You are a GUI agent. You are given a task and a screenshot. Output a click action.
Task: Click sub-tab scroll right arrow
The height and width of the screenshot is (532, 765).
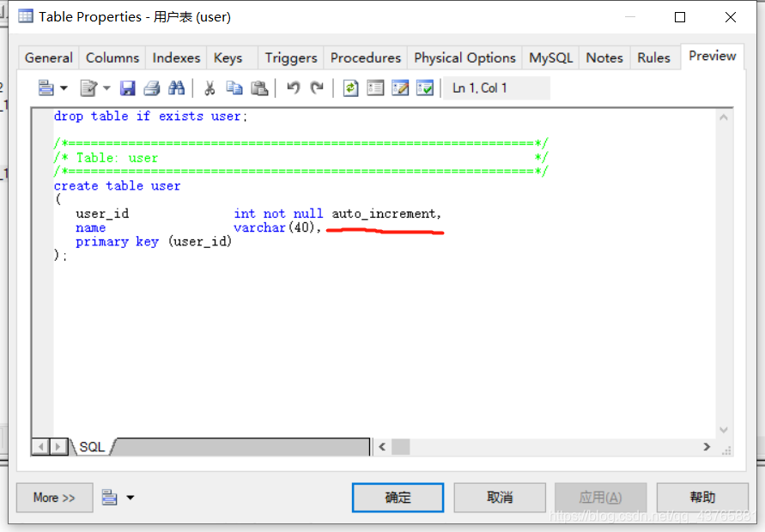point(58,447)
